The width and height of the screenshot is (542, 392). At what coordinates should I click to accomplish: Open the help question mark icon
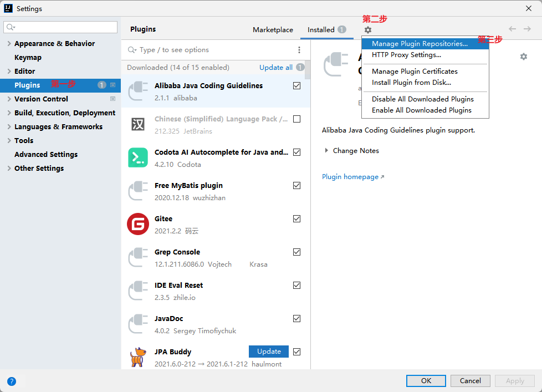[12, 381]
